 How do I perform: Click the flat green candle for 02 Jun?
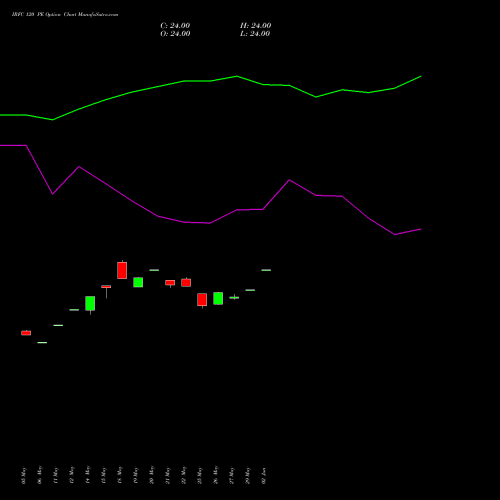click(x=266, y=270)
